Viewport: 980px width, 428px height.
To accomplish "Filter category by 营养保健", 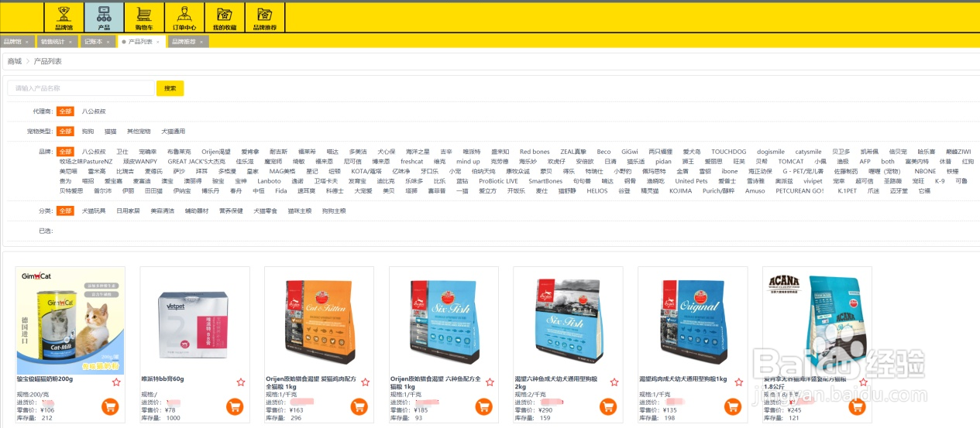I will 231,211.
